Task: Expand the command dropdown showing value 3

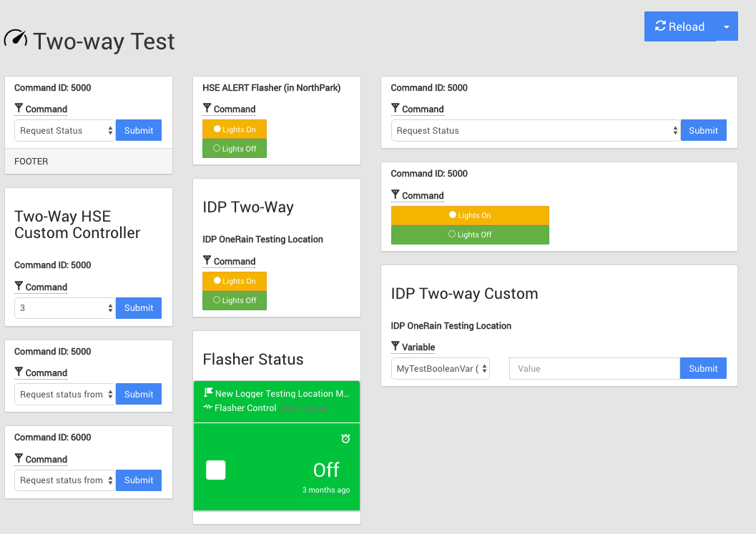Action: pos(64,308)
